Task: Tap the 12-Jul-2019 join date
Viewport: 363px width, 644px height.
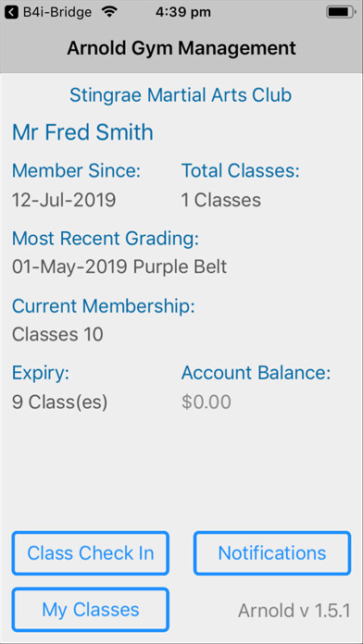Action: click(x=64, y=200)
